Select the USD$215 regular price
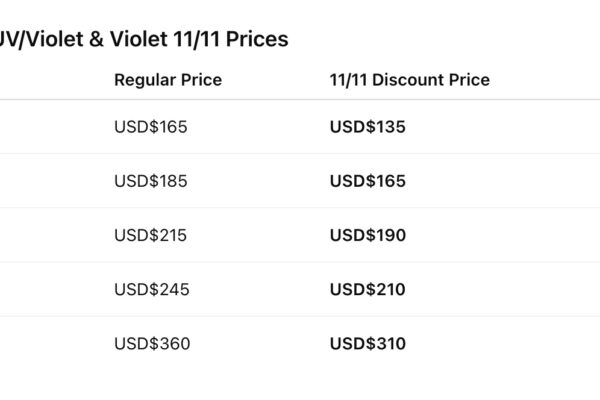Image resolution: width=600 pixels, height=400 pixels. [151, 235]
